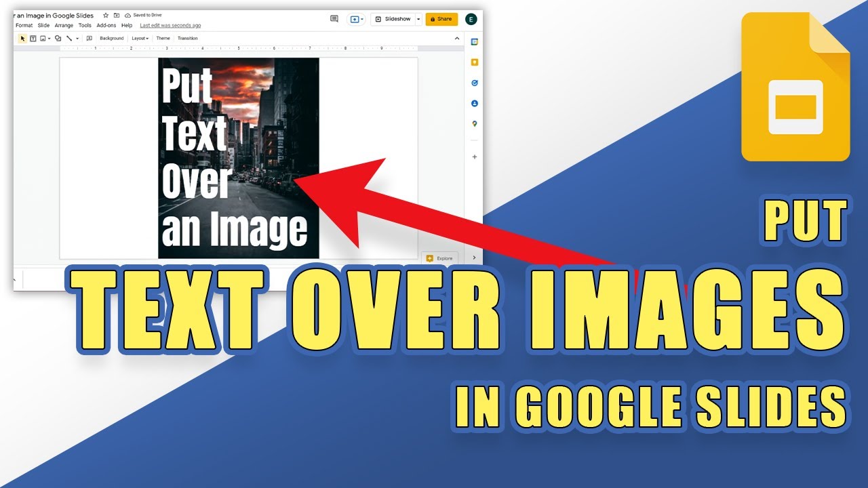This screenshot has height=488, width=868.
Task: Open the Slideshow options dropdown arrow
Action: point(418,19)
